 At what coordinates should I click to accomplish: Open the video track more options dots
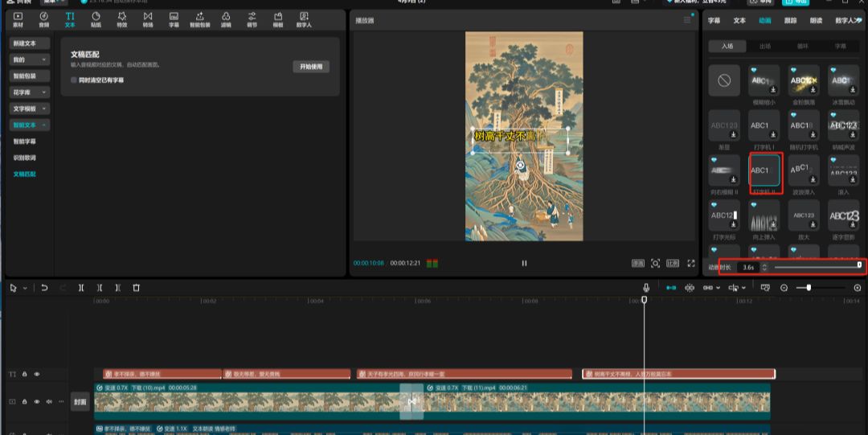click(x=61, y=401)
